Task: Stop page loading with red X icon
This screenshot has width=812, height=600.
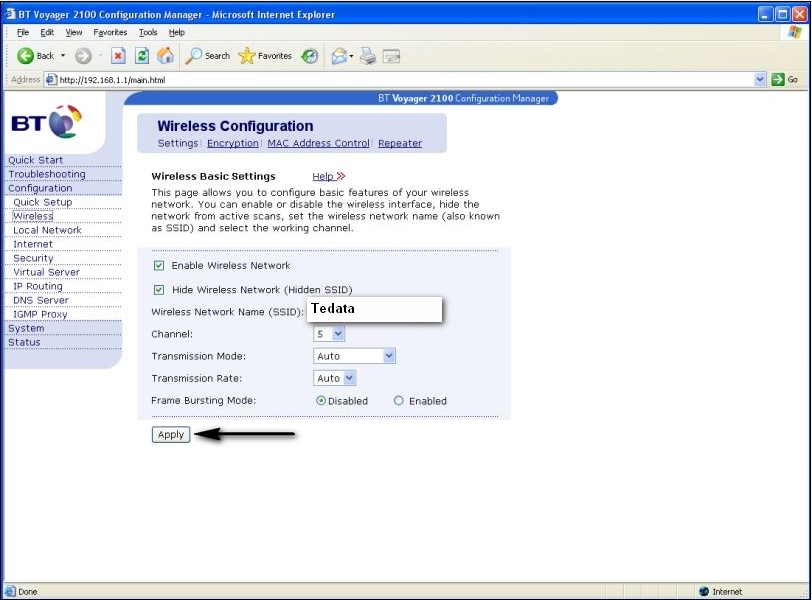Action: (118, 55)
